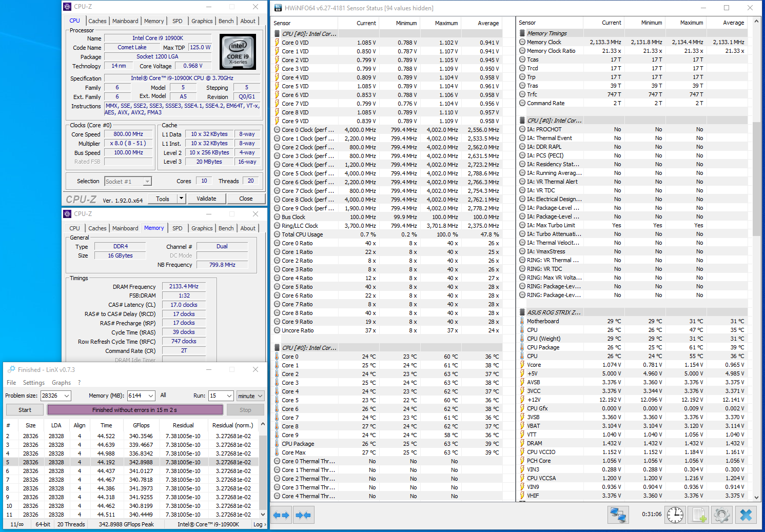This screenshot has width=765, height=532.
Task: Switch to the Mainboard tab in top CPU-Z
Action: pos(125,21)
